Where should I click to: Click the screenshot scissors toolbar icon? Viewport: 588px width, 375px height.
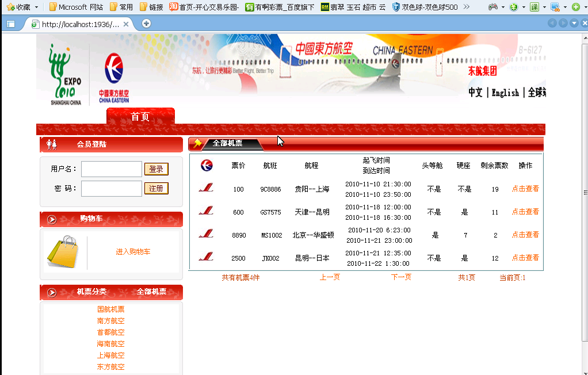(555, 7)
